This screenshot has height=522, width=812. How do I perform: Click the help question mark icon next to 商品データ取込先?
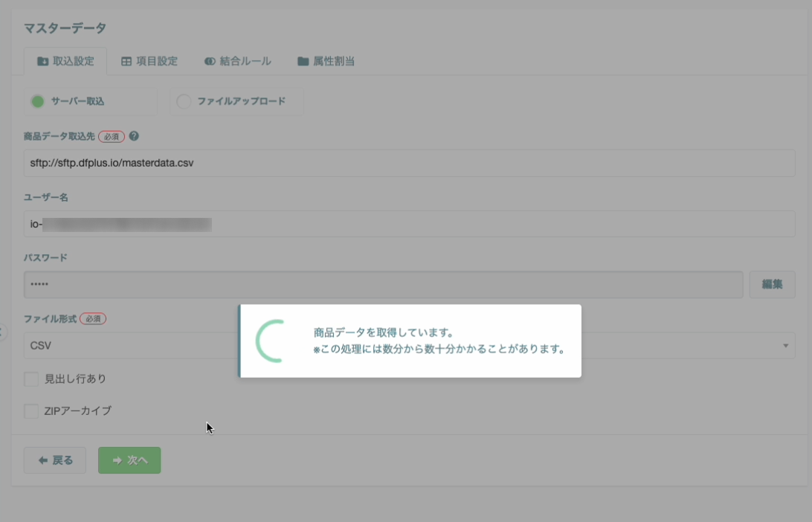(132, 136)
